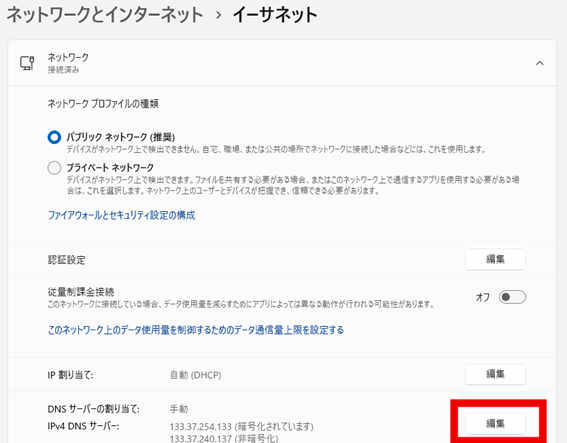Click the ネットワーク プロファイルの種類 heading
Viewport: 567px width, 443px height.
(103, 104)
